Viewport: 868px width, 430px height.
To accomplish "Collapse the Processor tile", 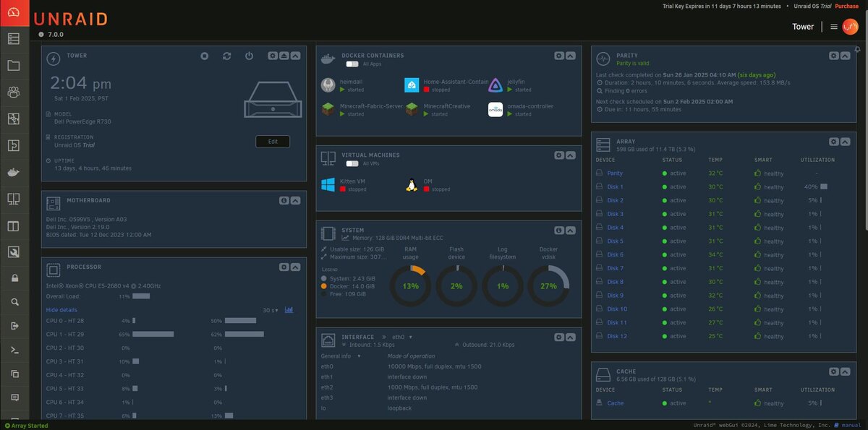I will [295, 267].
